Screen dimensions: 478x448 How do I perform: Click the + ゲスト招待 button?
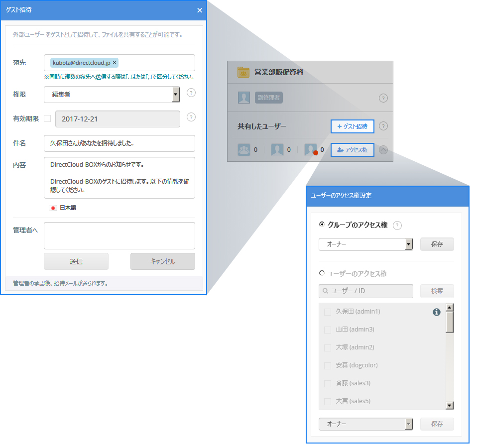coord(352,126)
